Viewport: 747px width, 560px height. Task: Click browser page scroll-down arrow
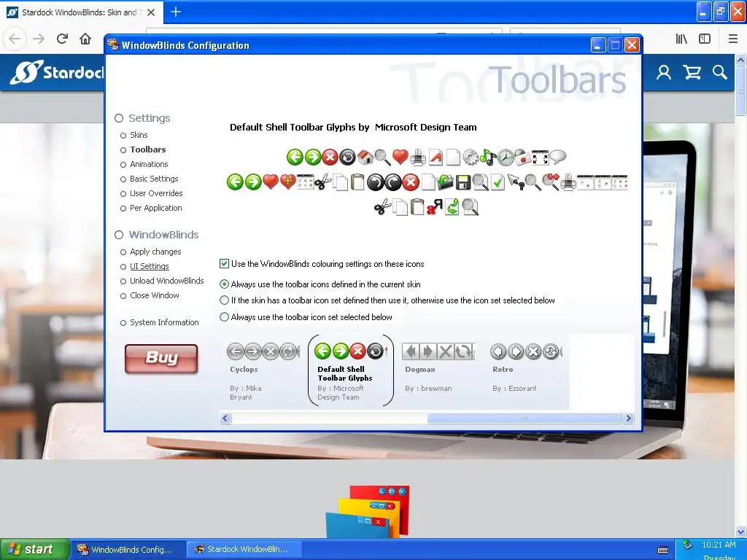pyautogui.click(x=741, y=532)
